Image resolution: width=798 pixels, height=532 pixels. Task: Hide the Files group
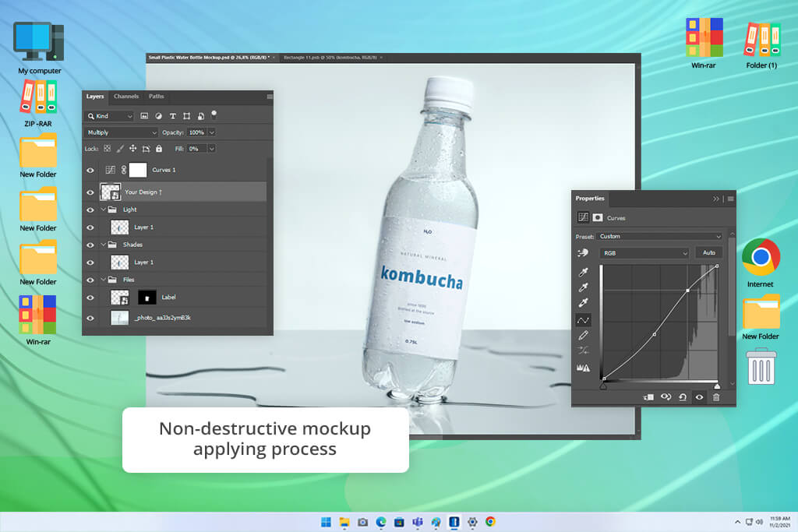click(90, 280)
